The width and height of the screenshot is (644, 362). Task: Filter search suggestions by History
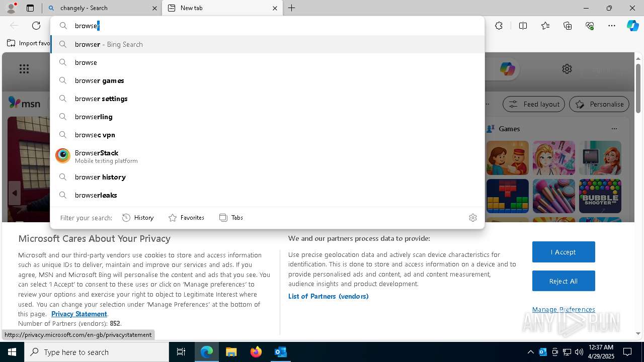(138, 218)
